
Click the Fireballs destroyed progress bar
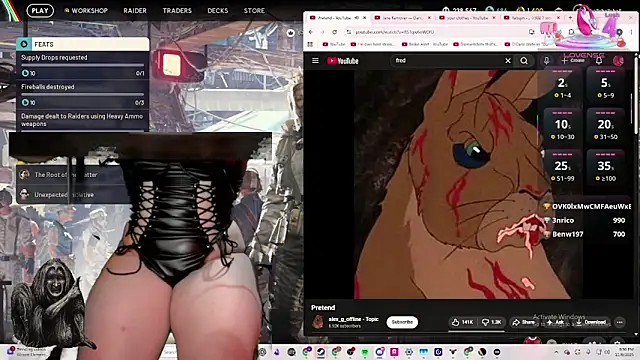(82, 94)
